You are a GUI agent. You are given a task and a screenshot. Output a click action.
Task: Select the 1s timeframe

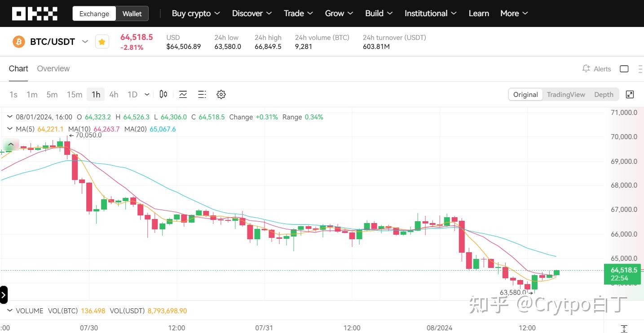point(13,94)
